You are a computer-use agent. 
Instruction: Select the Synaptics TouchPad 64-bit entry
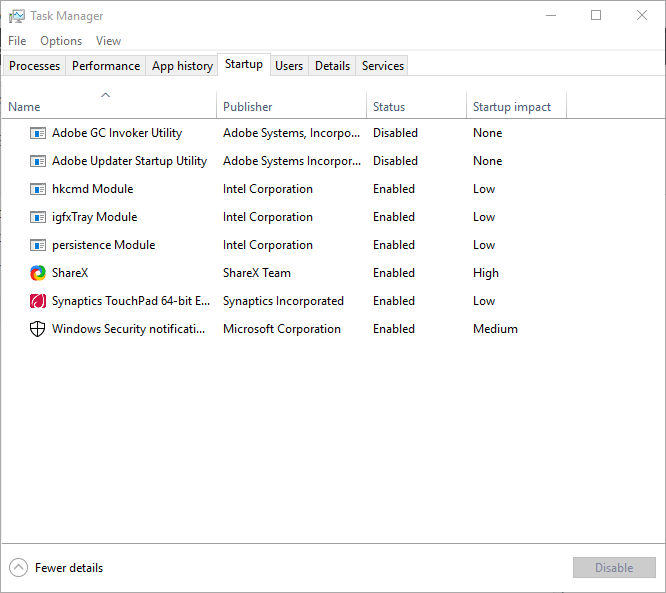click(131, 301)
